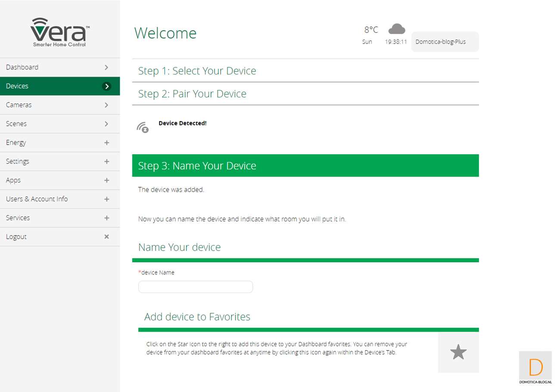560x392 pixels.
Task: Expand the Settings plus icon
Action: click(106, 162)
